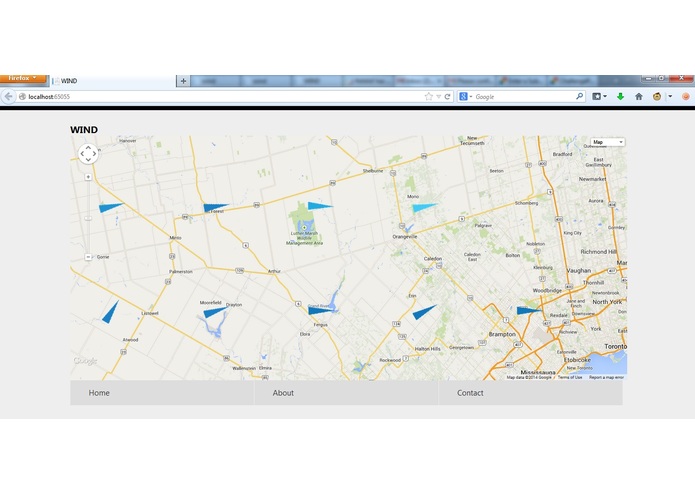The image size is (695, 494).
Task: Pan the map right with the pan control
Action: point(94,154)
